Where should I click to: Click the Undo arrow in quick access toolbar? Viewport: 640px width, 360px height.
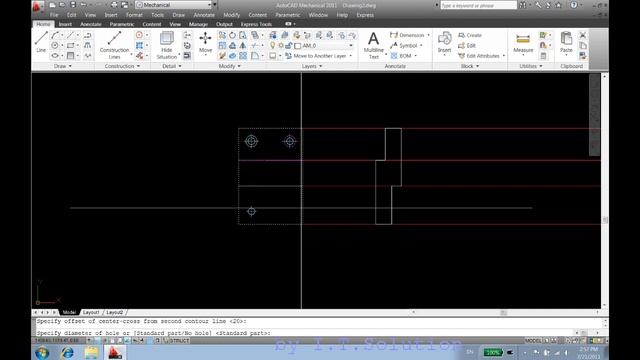coord(84,5)
